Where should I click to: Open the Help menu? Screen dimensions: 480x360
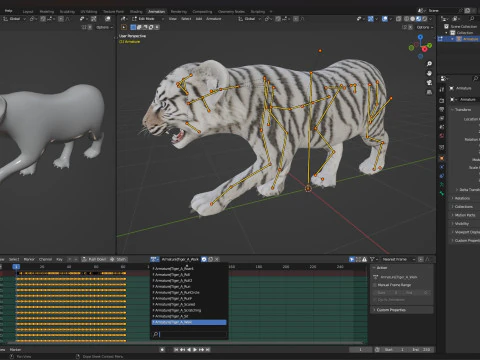(x=8, y=11)
